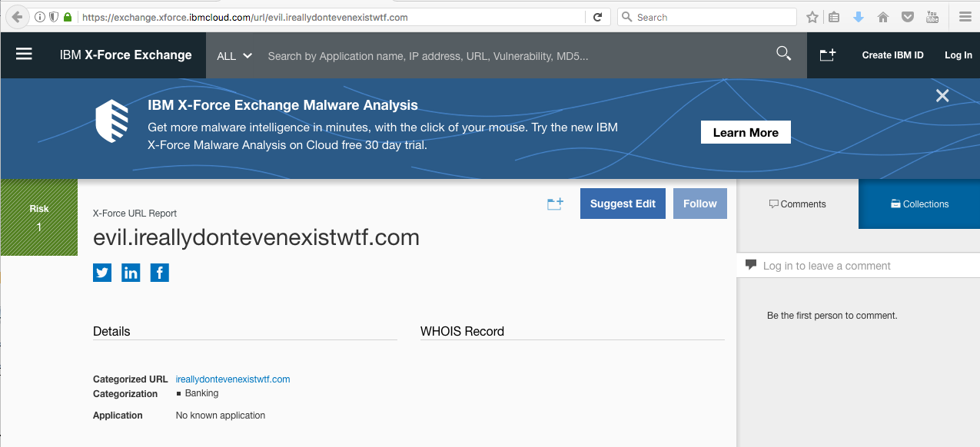Viewport: 980px width, 447px height.
Task: Close the Malware Analysis banner
Action: pos(942,96)
